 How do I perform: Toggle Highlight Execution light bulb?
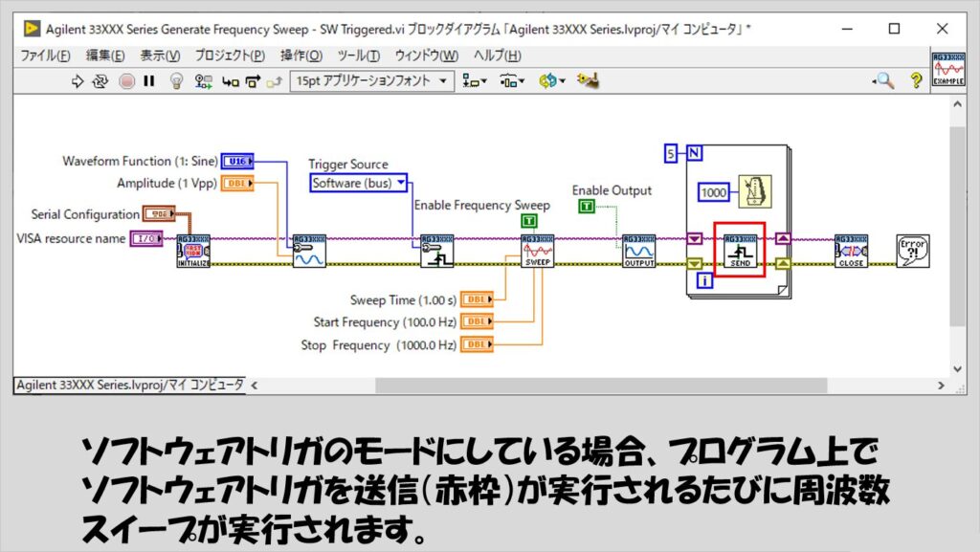pyautogui.click(x=176, y=81)
